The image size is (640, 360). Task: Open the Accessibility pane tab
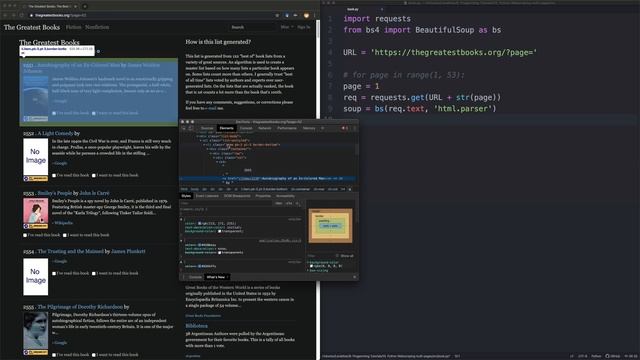(x=285, y=196)
